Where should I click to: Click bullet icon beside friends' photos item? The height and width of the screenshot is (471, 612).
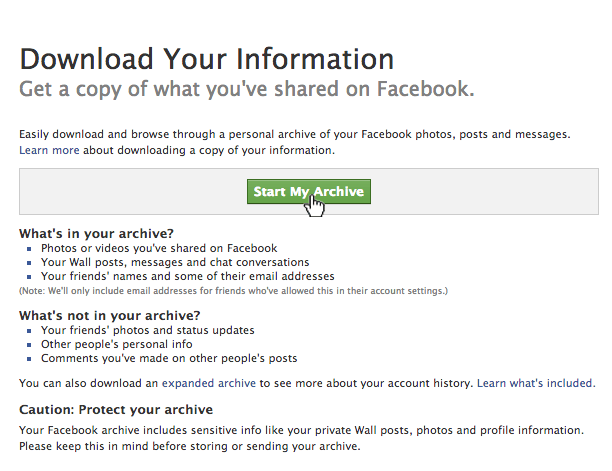coord(29,331)
